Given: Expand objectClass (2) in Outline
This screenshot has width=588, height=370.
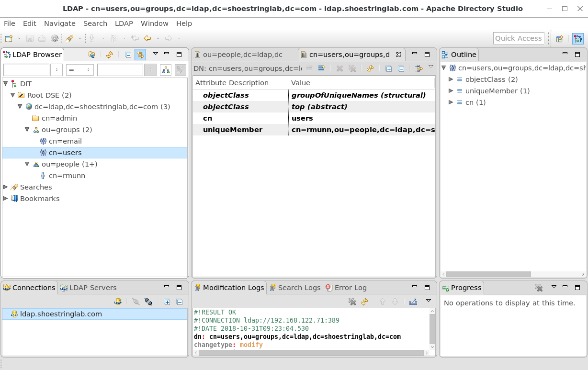Looking at the screenshot, I should coord(451,79).
